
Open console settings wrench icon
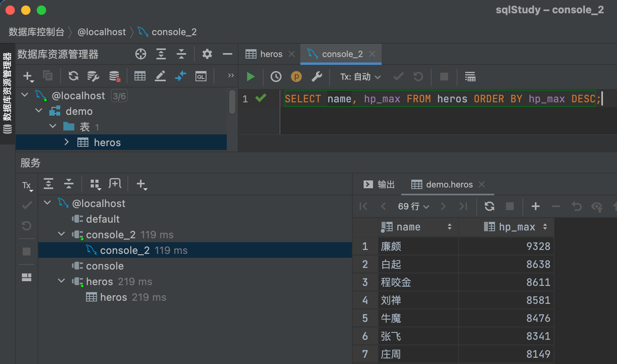tap(317, 77)
